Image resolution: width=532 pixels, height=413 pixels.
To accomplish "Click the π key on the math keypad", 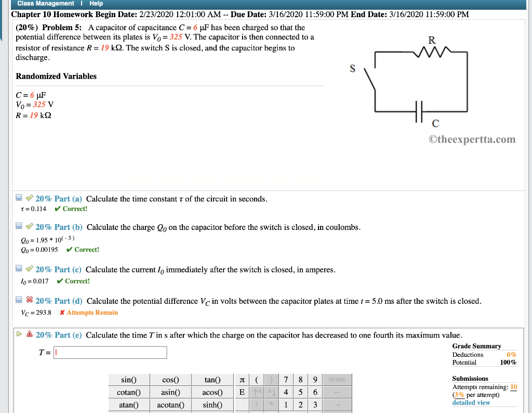I will [x=241, y=380].
